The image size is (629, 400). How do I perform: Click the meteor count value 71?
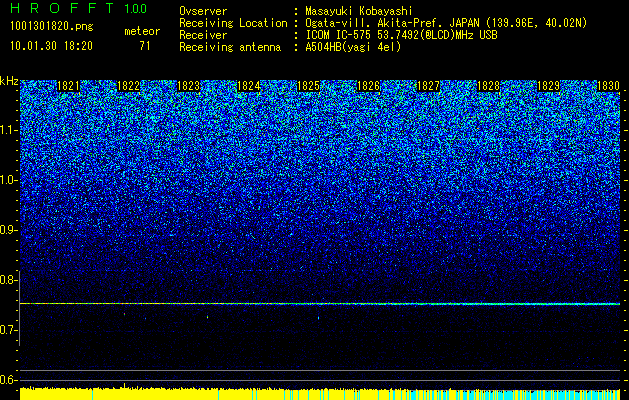pos(145,46)
